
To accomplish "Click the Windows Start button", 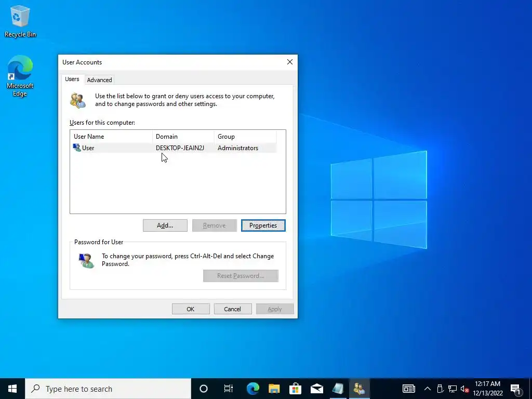I will (12, 389).
